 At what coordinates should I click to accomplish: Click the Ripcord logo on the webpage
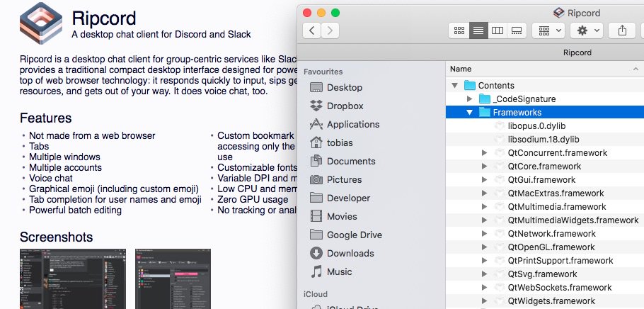pos(41,23)
